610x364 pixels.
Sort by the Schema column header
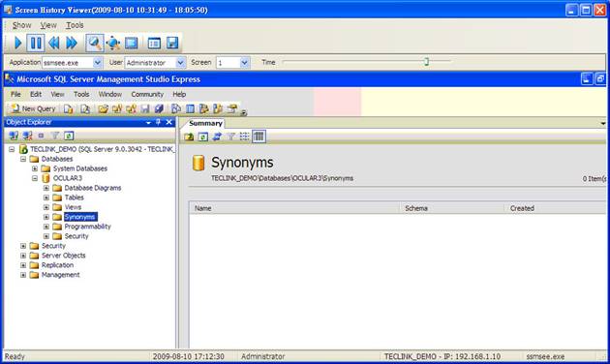coord(452,208)
